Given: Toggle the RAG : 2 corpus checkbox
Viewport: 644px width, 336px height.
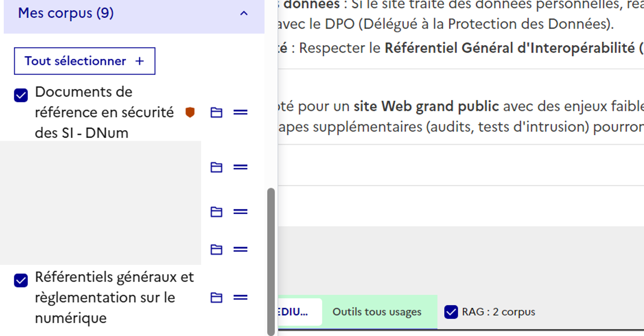Looking at the screenshot, I should [451, 312].
